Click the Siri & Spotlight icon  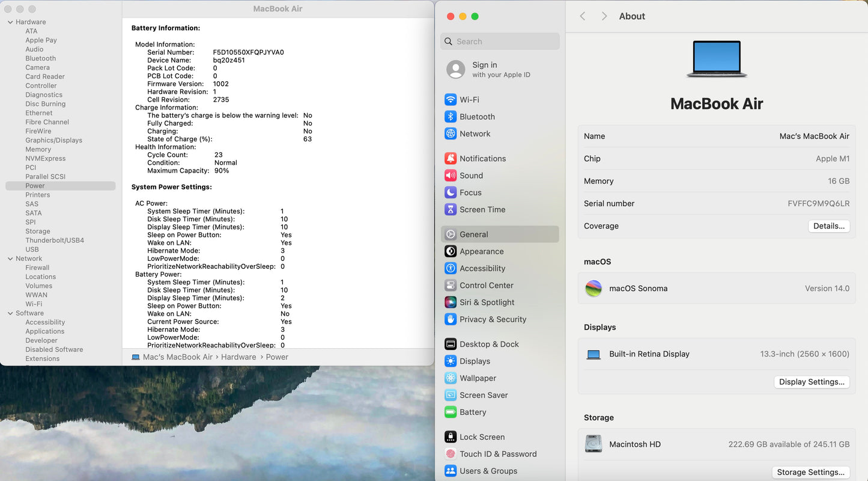pos(450,302)
